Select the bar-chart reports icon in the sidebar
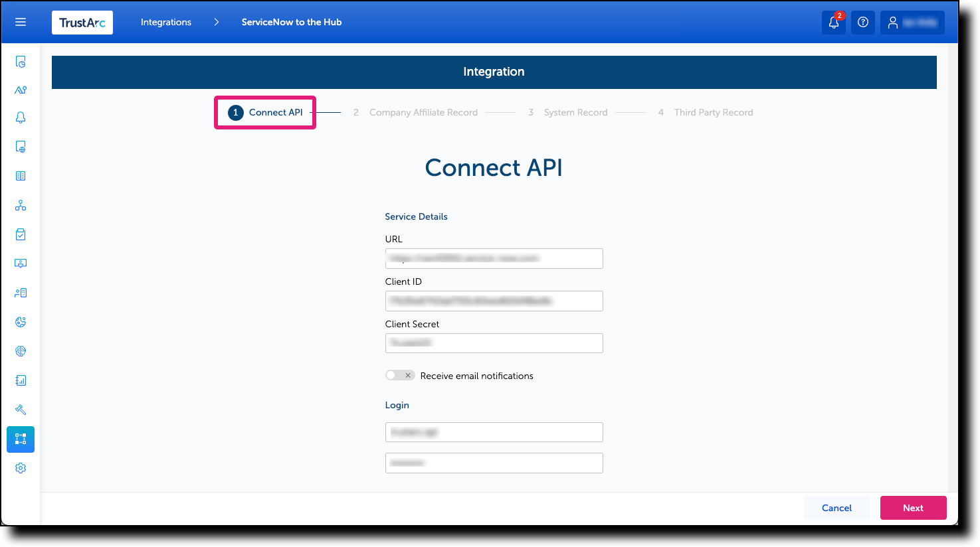The image size is (980, 547). 20,380
